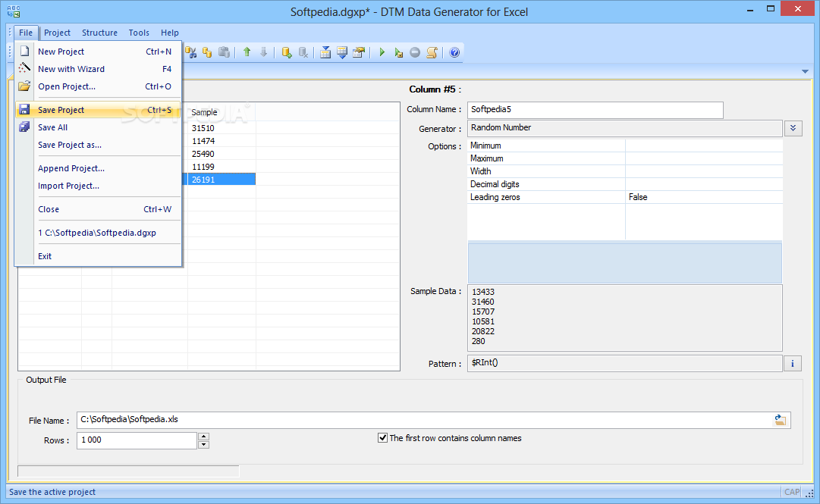Click the import table structure icon, arrow on top
The width and height of the screenshot is (820, 504).
(x=325, y=52)
